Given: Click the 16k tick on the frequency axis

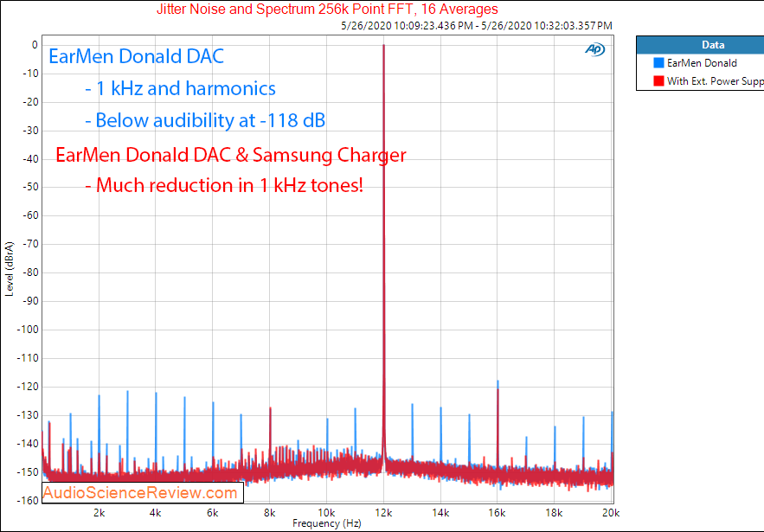Looking at the screenshot, I should (498, 512).
